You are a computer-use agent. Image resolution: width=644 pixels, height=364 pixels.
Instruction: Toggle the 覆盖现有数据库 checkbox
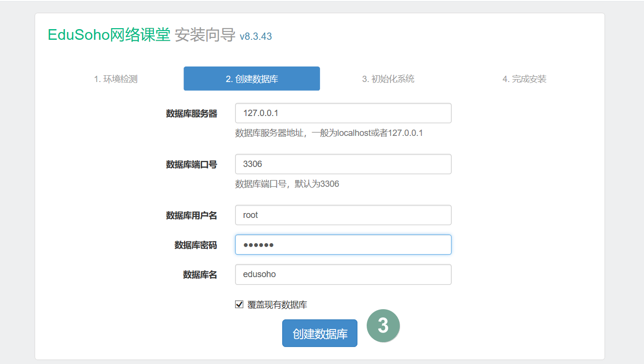239,305
